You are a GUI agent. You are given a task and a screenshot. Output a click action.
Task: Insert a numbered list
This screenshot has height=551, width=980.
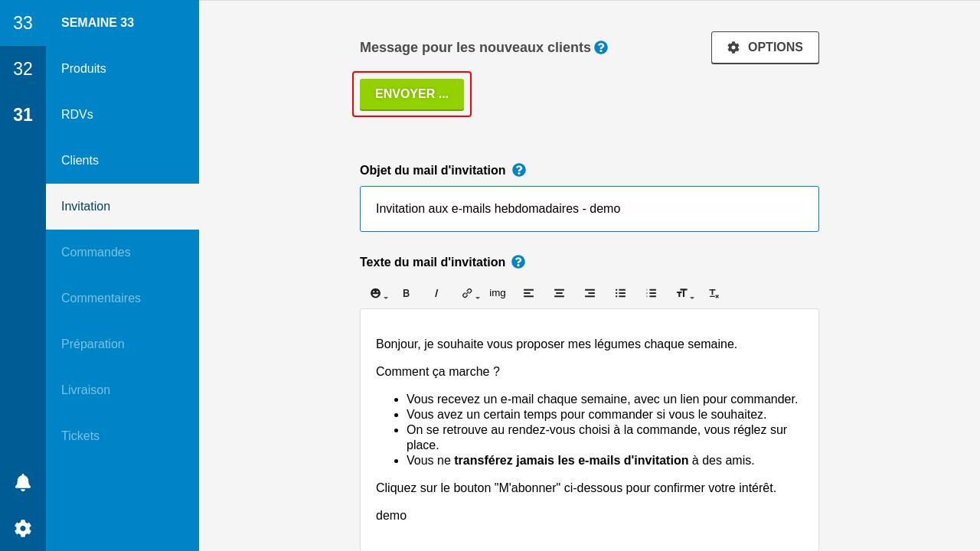(x=651, y=293)
